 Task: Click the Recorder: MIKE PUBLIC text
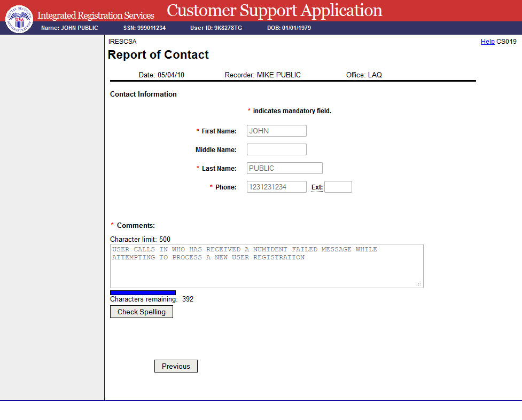coord(263,75)
